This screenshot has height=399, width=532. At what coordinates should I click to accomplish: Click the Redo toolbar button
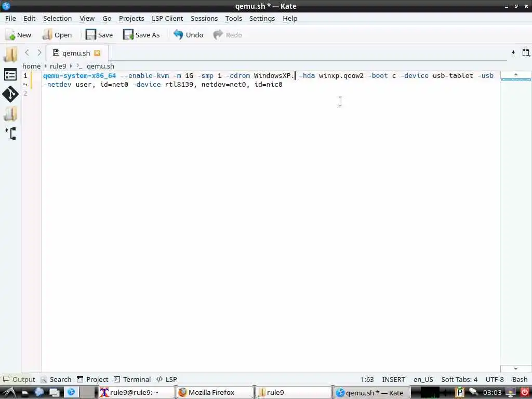pyautogui.click(x=228, y=35)
